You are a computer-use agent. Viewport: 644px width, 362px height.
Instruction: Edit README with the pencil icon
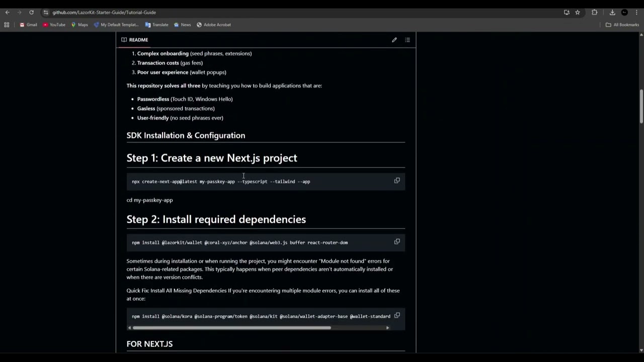(x=394, y=40)
